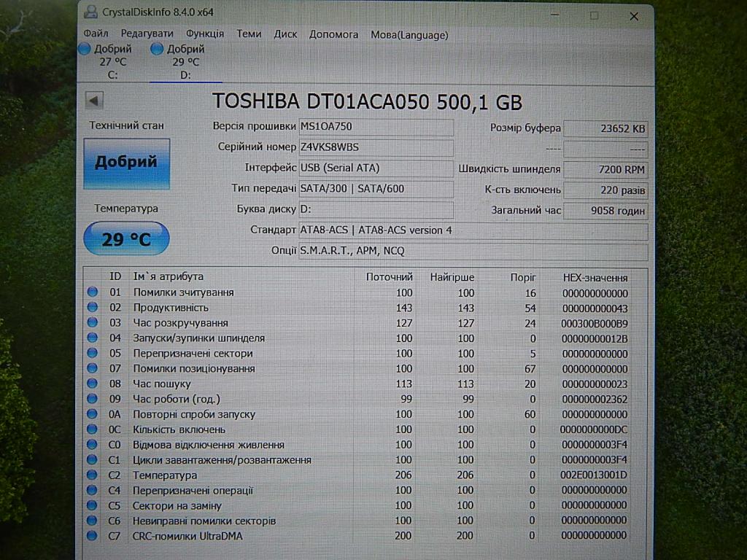
Task: Open the Теми menu
Action: (x=249, y=34)
